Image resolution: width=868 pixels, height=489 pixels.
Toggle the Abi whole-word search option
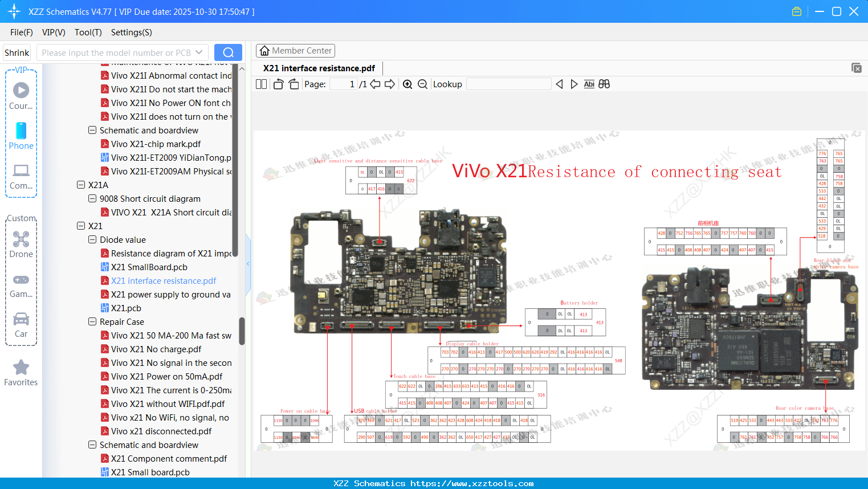pos(589,84)
